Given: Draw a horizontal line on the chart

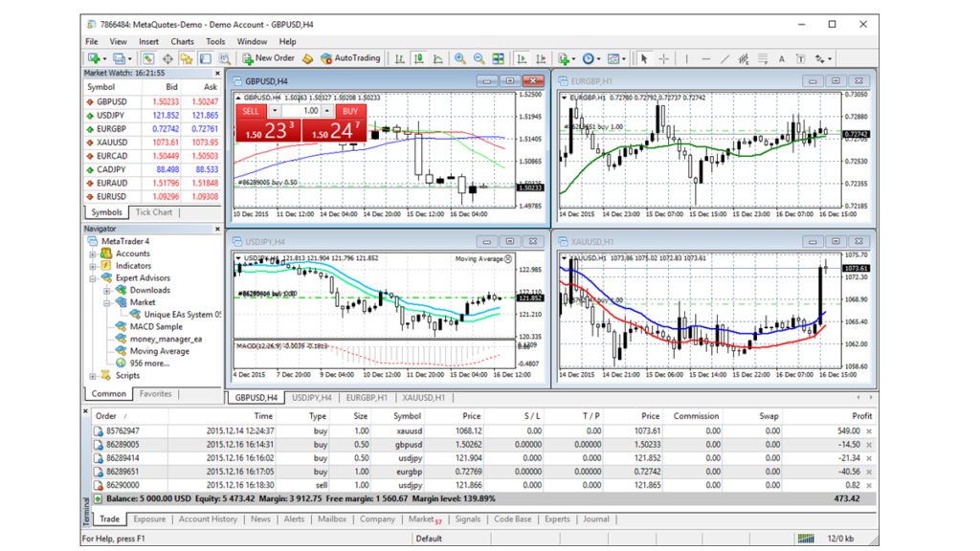Looking at the screenshot, I should point(706,58).
